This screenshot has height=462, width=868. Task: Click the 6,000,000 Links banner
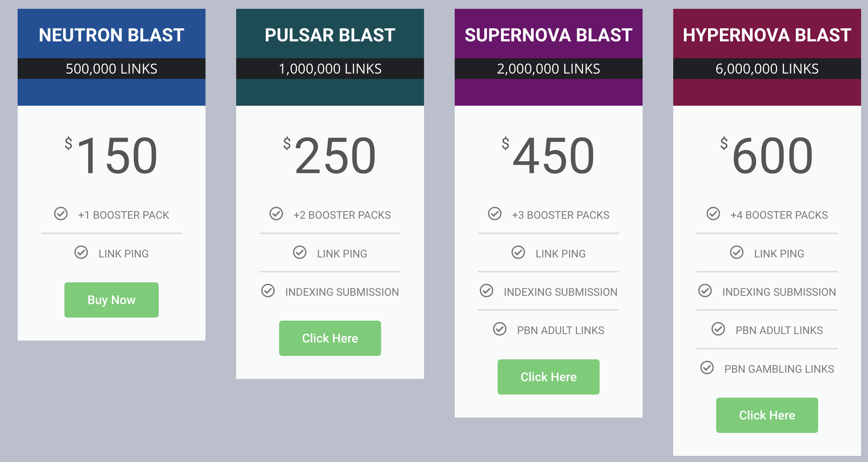[x=767, y=69]
